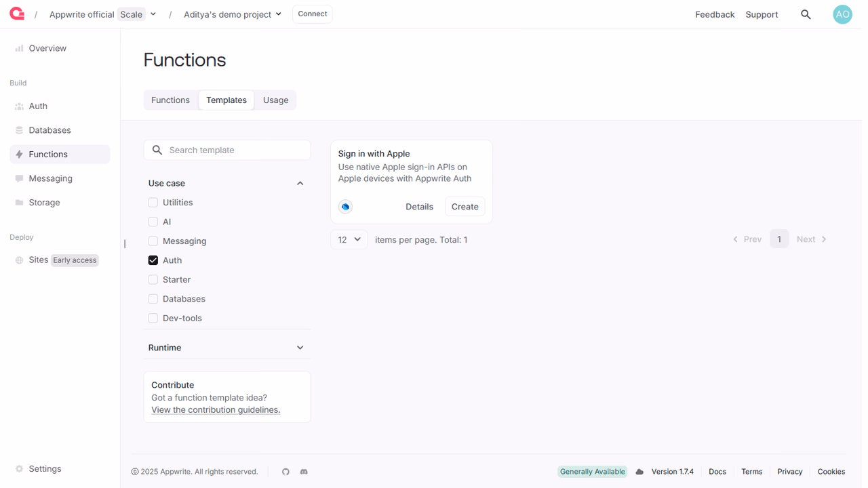The height and width of the screenshot is (488, 868).
Task: Click the sidebar resize handle
Action: coord(125,244)
